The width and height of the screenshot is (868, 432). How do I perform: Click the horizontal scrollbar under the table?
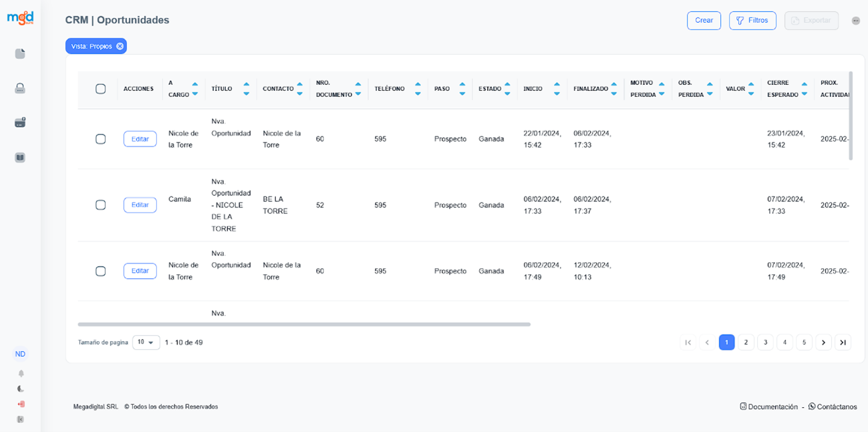coord(304,324)
